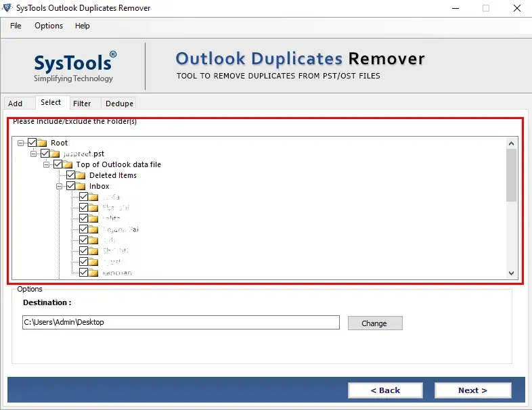Click the Next > button
The height and width of the screenshot is (410, 532).
pos(473,390)
